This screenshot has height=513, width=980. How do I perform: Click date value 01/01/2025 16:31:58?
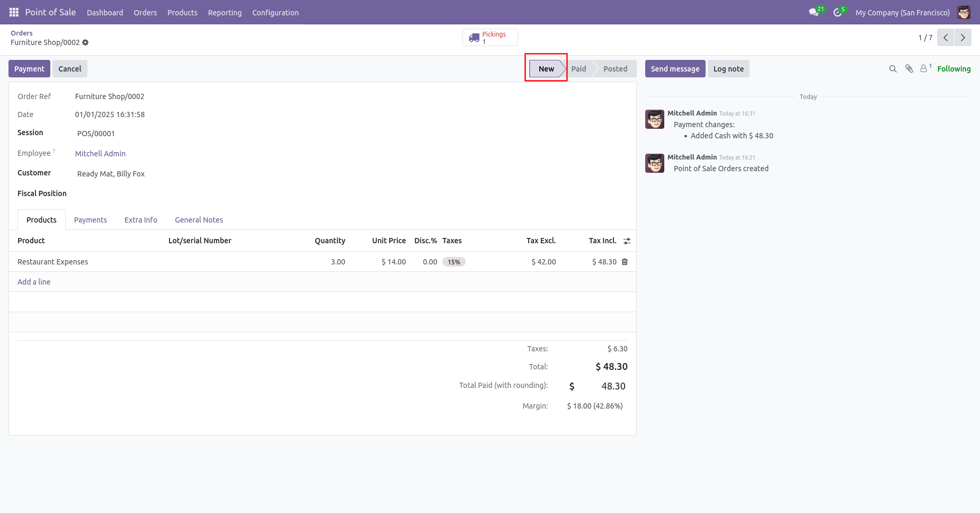click(x=110, y=114)
